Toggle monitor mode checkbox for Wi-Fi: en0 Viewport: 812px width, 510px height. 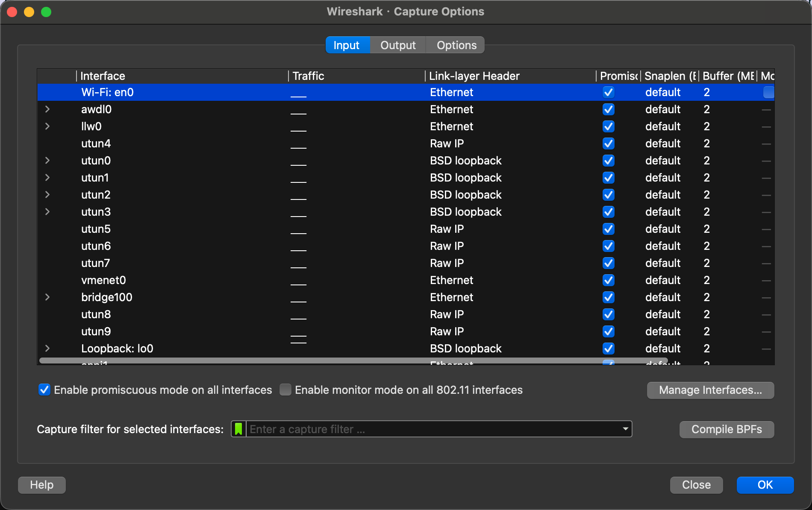(768, 92)
